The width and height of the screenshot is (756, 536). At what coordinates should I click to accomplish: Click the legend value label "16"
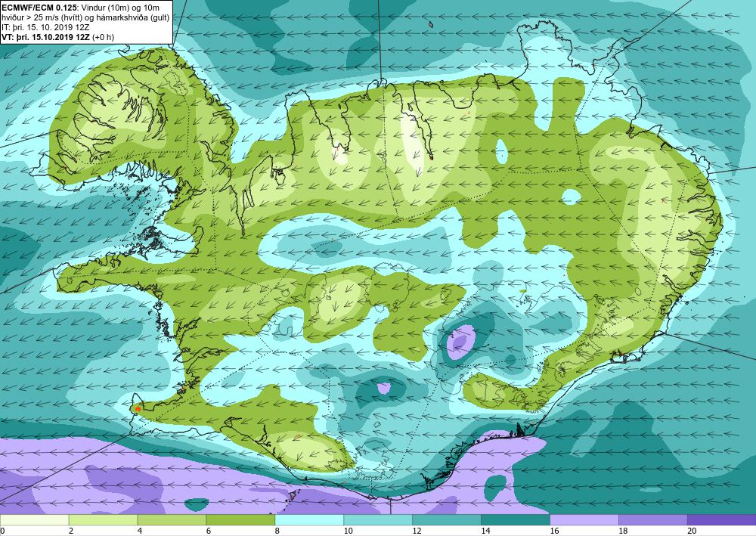[554, 531]
